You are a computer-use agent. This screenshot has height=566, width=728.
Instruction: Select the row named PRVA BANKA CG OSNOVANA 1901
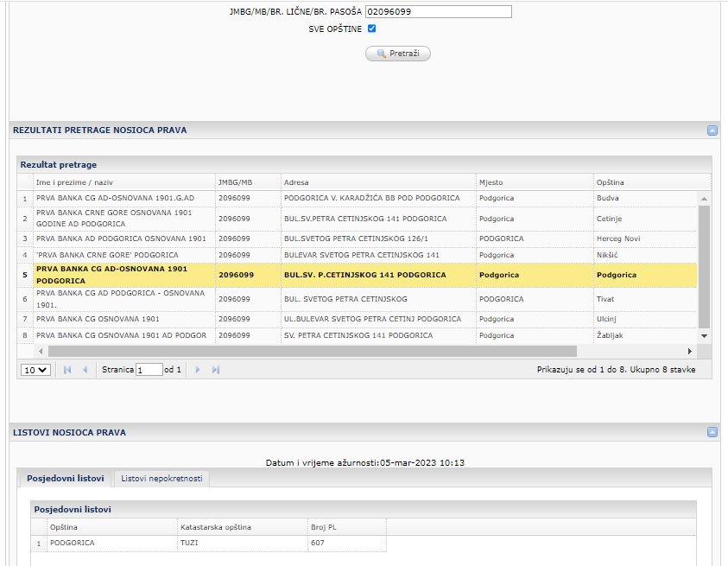tap(357, 319)
